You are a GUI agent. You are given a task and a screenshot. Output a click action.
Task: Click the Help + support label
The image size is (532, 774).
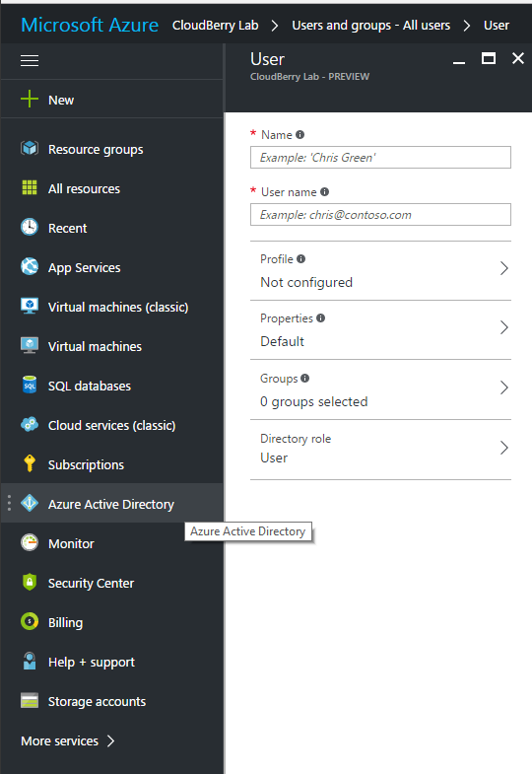[92, 663]
